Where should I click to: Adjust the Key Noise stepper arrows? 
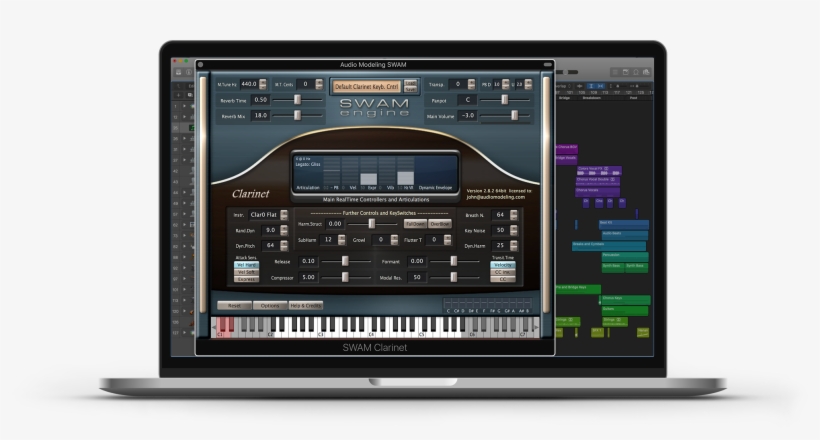click(514, 230)
